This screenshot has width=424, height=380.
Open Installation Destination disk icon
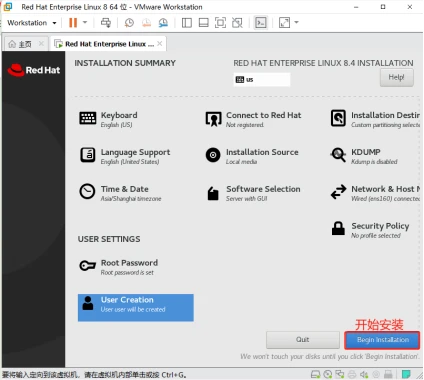click(x=338, y=118)
